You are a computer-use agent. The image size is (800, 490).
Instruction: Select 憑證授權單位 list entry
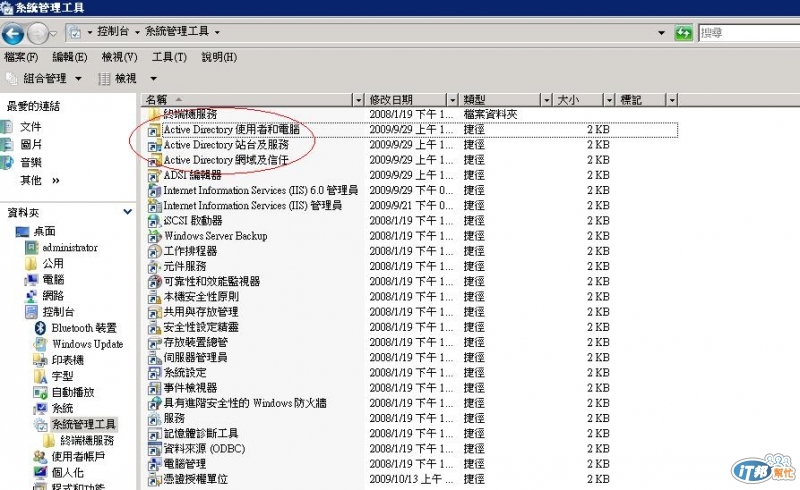click(195, 479)
